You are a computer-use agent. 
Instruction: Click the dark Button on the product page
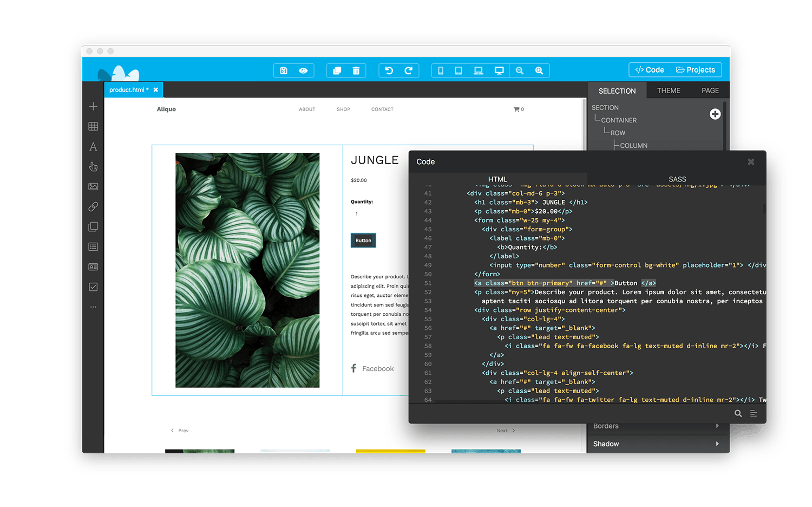tap(363, 240)
